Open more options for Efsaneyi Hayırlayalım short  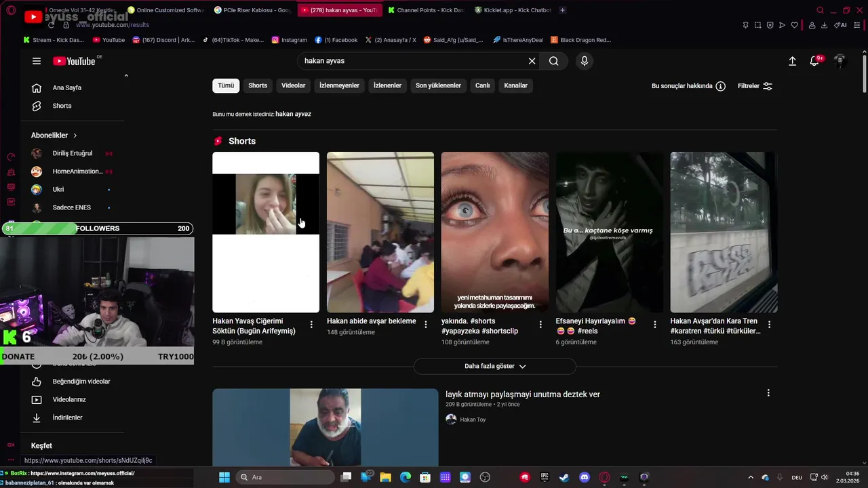coord(655,325)
